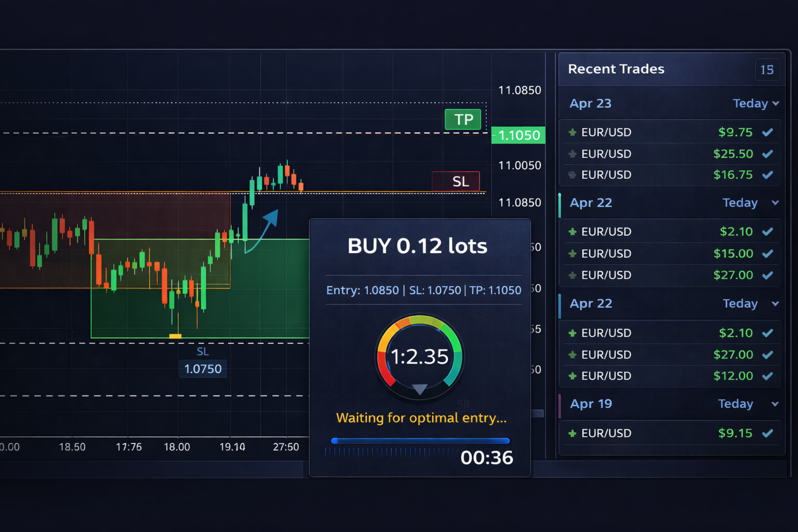Click the blue entry countdown progress bar
Image resolution: width=798 pixels, height=532 pixels.
pyautogui.click(x=420, y=441)
